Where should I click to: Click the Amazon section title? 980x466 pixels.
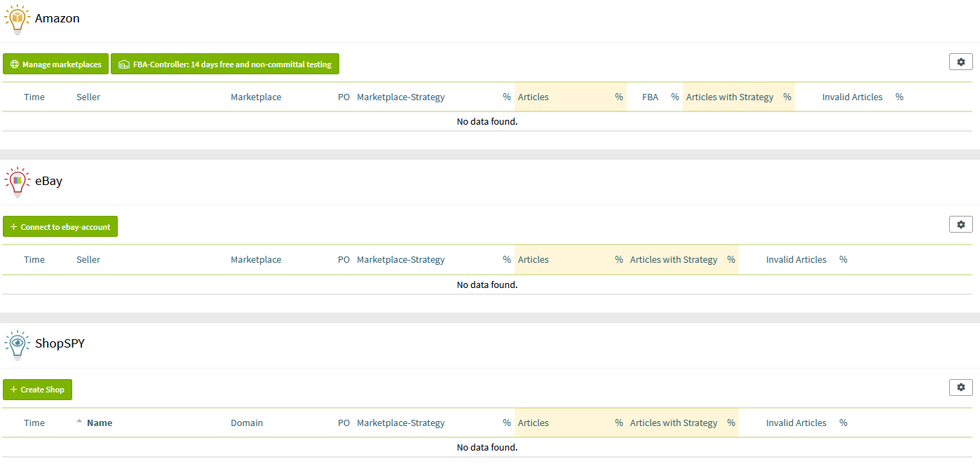click(x=57, y=19)
